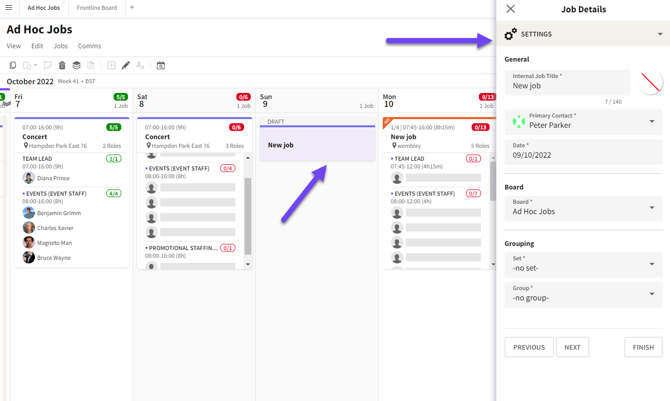Select Monday's New job at wembley
The height and width of the screenshot is (401, 670).
click(x=439, y=136)
